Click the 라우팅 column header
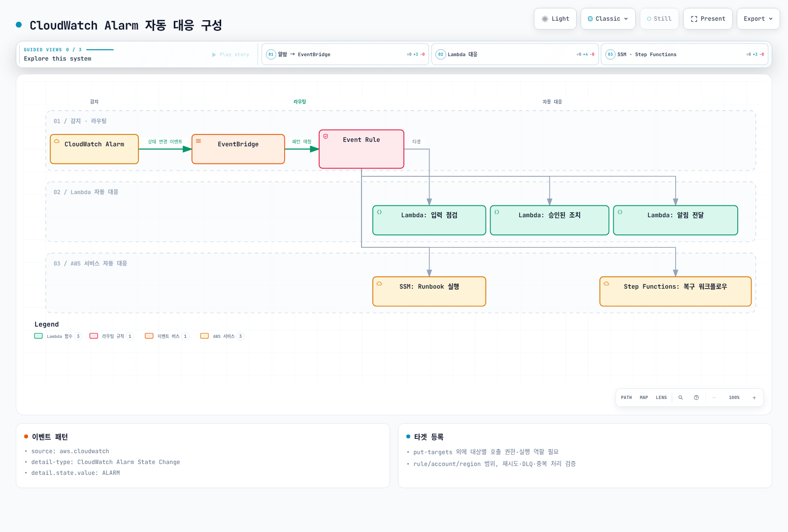 pyautogui.click(x=300, y=102)
